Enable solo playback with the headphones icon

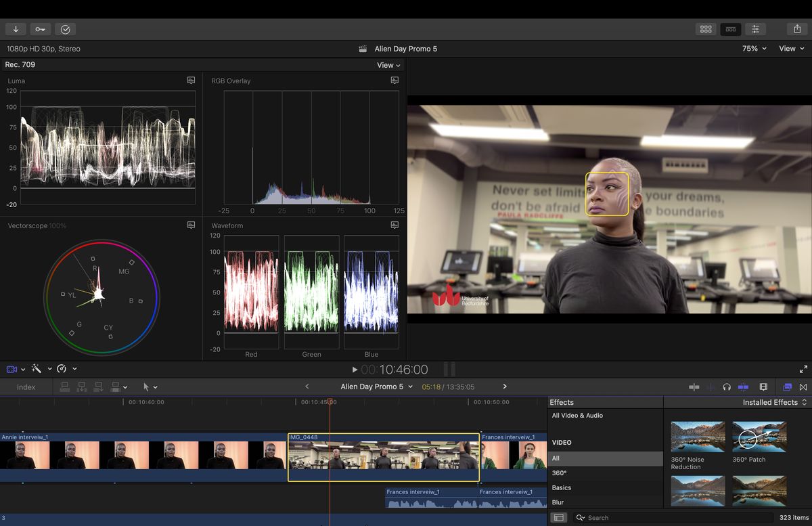point(727,387)
